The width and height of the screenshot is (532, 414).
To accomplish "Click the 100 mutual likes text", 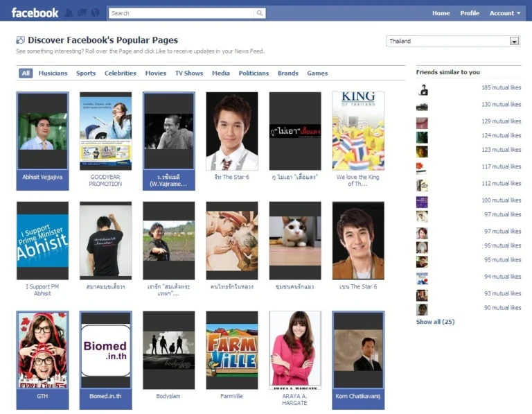I will coord(501,200).
